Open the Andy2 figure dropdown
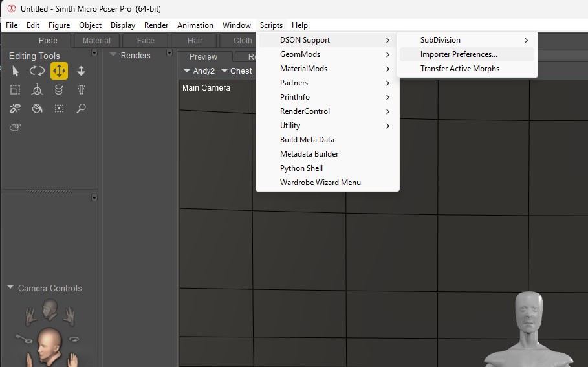This screenshot has width=588, height=367. (199, 71)
